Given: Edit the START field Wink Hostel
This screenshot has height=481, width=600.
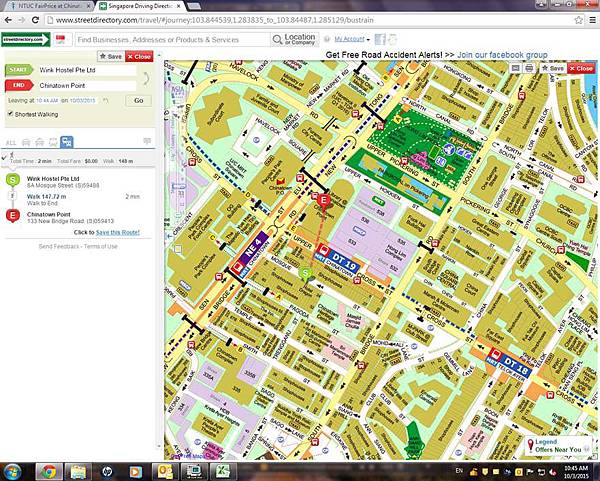Looking at the screenshot, I should pos(86,70).
